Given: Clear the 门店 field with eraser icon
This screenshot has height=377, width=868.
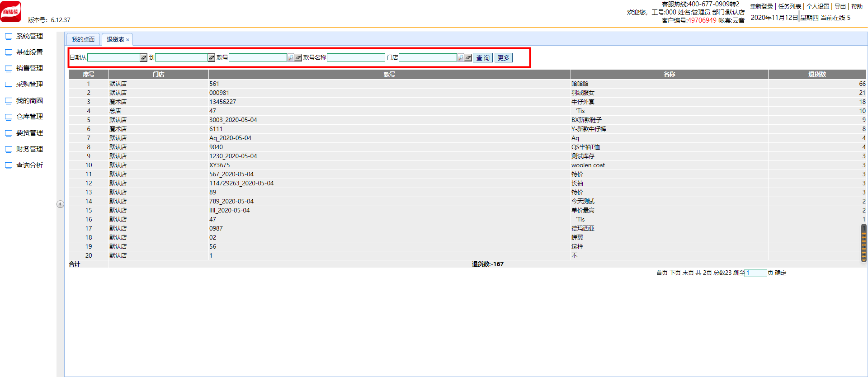Looking at the screenshot, I should pyautogui.click(x=468, y=57).
